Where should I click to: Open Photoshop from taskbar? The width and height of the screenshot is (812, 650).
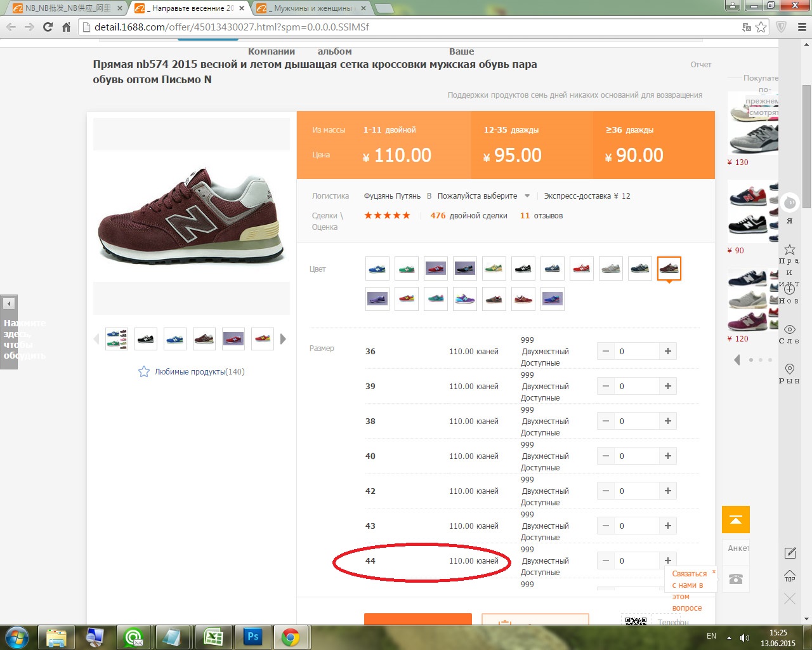coord(253,637)
